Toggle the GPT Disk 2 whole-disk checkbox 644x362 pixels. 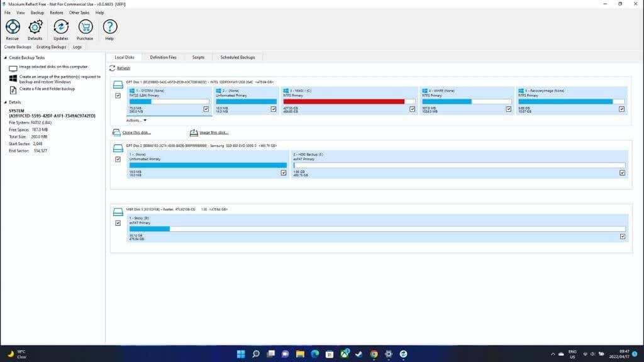(x=118, y=159)
